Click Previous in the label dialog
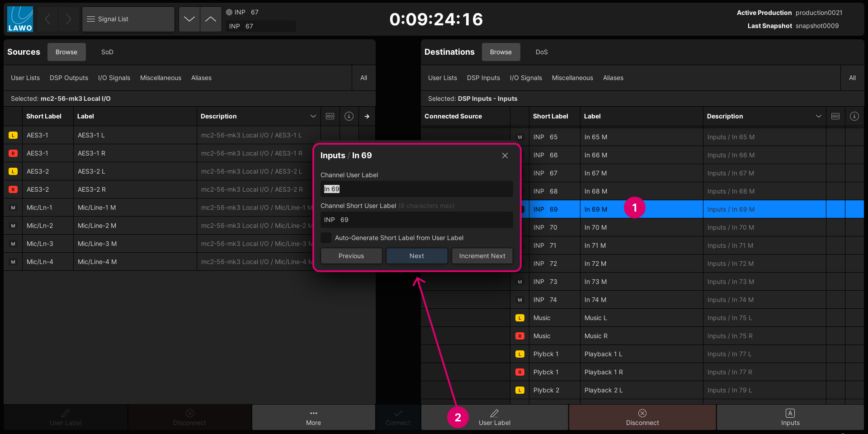 coord(351,256)
